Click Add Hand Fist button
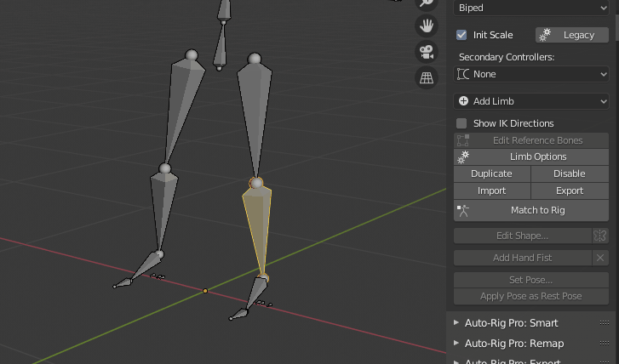The width and height of the screenshot is (619, 364). click(x=522, y=258)
